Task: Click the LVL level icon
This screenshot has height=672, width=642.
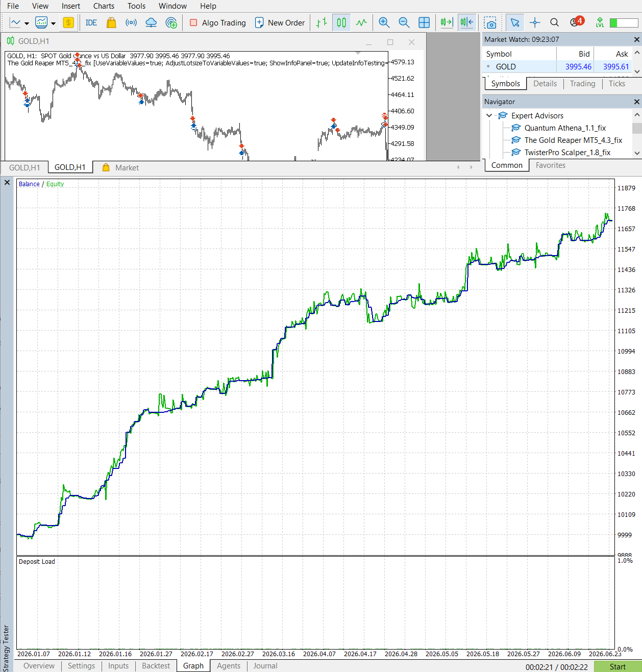Action: (x=600, y=22)
